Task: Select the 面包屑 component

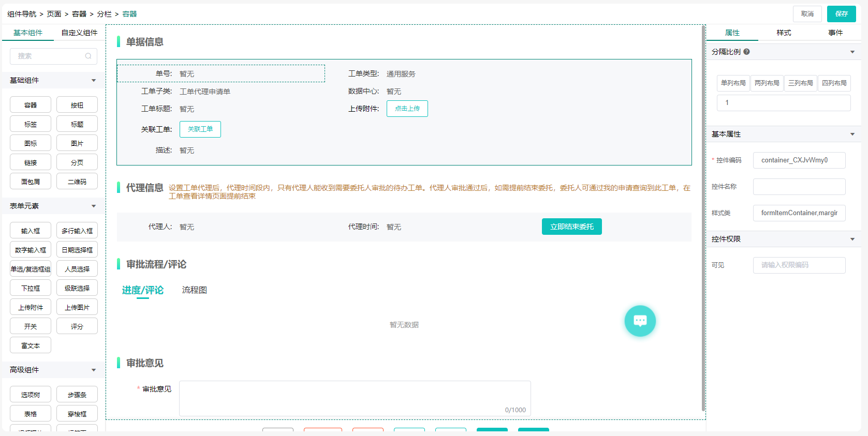Action: point(31,182)
